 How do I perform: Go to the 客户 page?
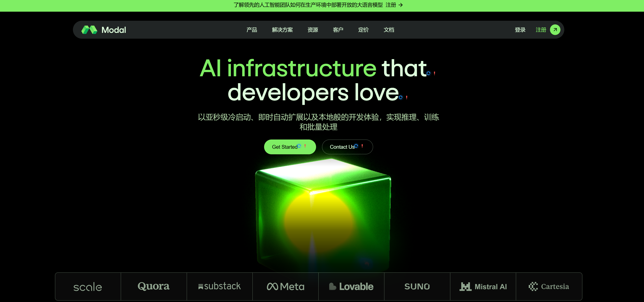[338, 30]
